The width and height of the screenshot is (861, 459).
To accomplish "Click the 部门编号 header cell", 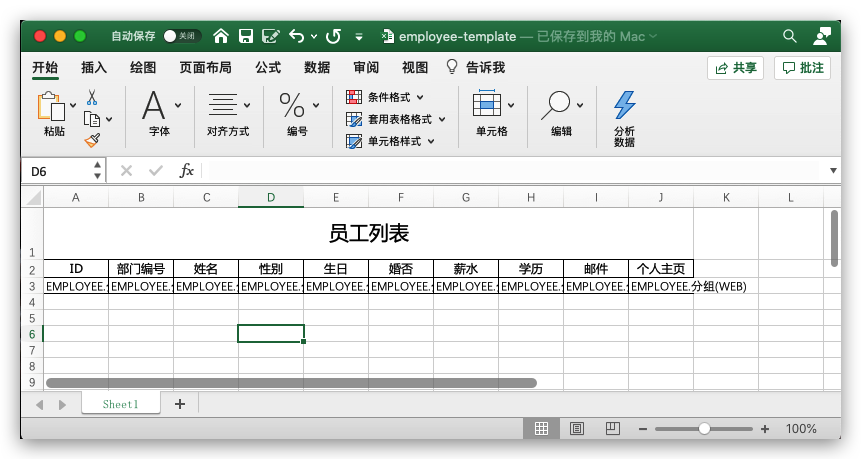I will coord(141,269).
